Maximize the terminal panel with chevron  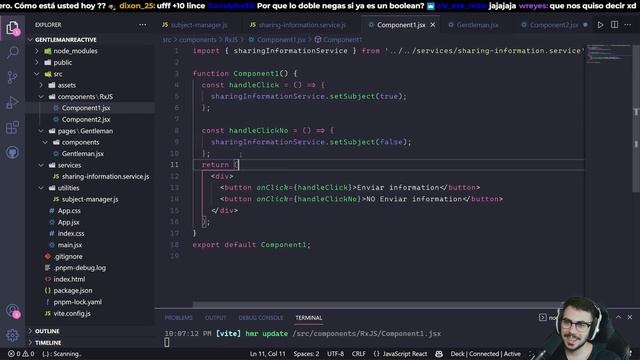click(x=618, y=317)
